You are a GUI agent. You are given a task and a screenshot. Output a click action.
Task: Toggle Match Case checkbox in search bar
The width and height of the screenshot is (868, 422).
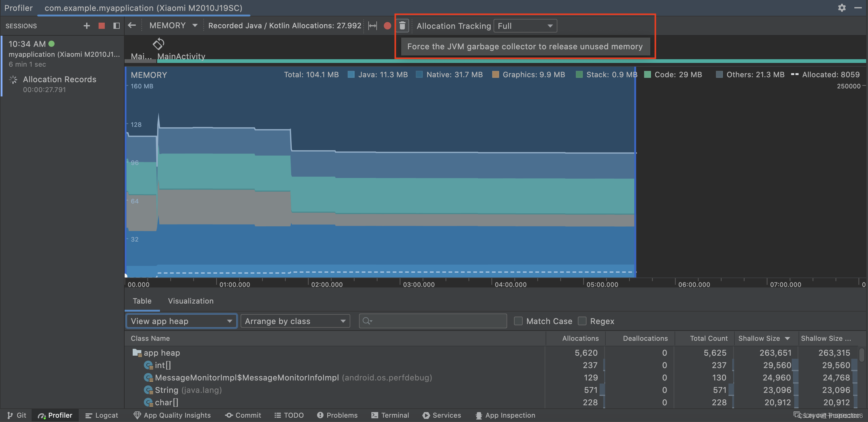tap(517, 321)
